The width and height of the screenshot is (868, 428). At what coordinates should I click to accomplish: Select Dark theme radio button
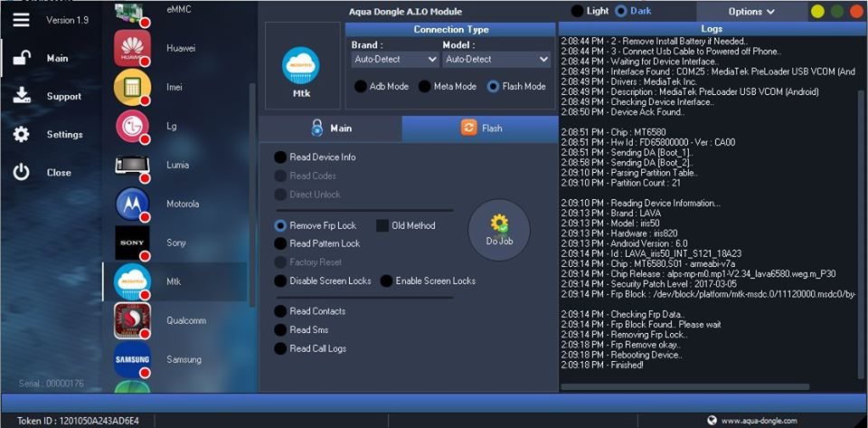pyautogui.click(x=621, y=11)
